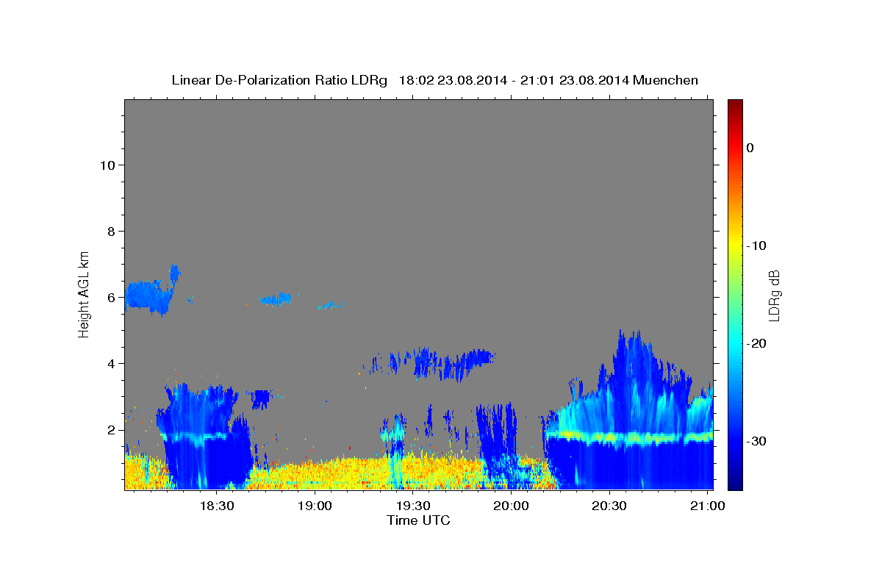Click the 20:00 time tick label
882x588 pixels.
(x=511, y=506)
